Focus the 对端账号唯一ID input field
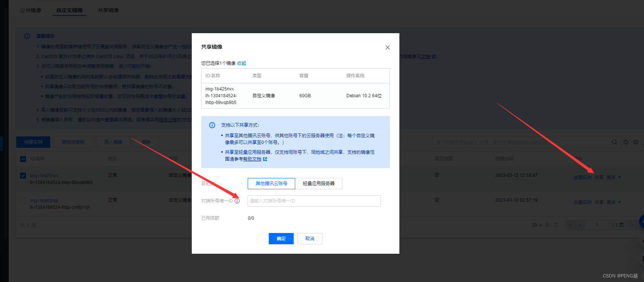644x282 pixels. [x=314, y=201]
